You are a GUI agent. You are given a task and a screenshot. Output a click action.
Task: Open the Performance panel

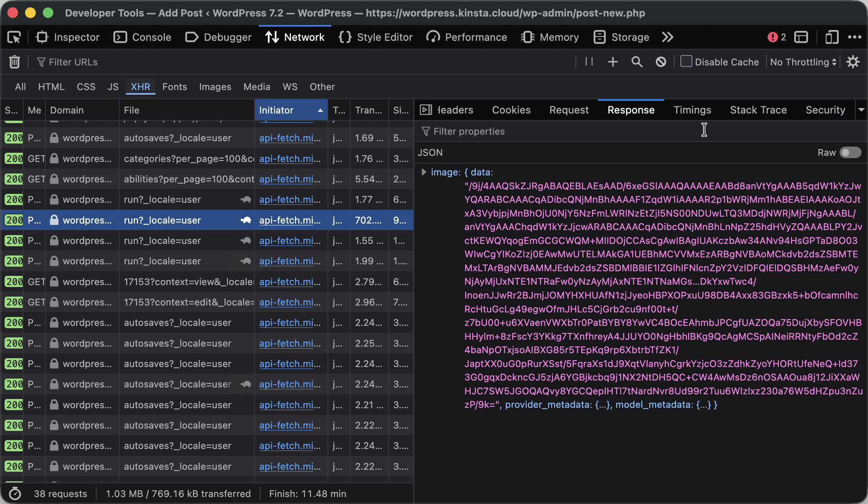467,37
